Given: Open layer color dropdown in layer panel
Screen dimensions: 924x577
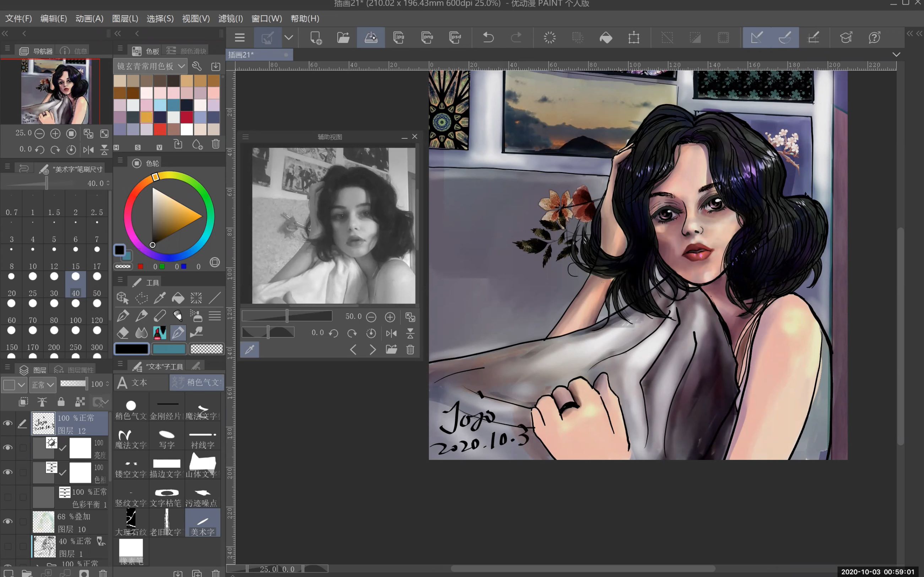Looking at the screenshot, I should pyautogui.click(x=14, y=385).
